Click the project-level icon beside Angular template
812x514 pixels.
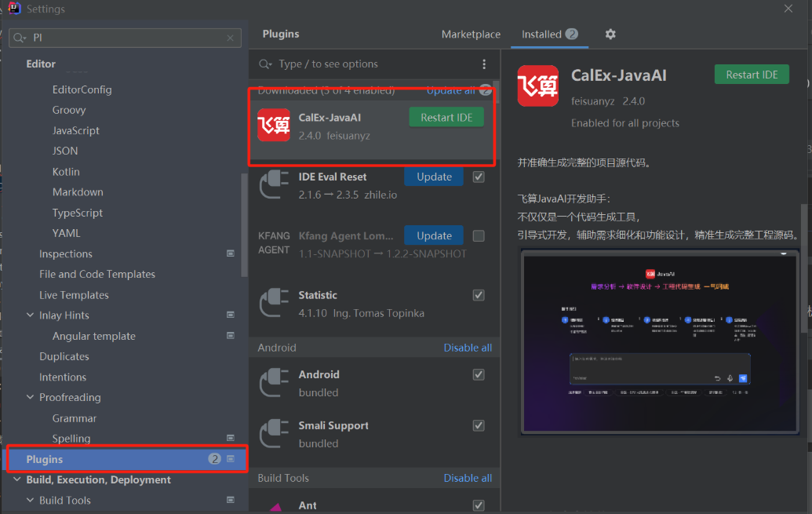(x=231, y=336)
